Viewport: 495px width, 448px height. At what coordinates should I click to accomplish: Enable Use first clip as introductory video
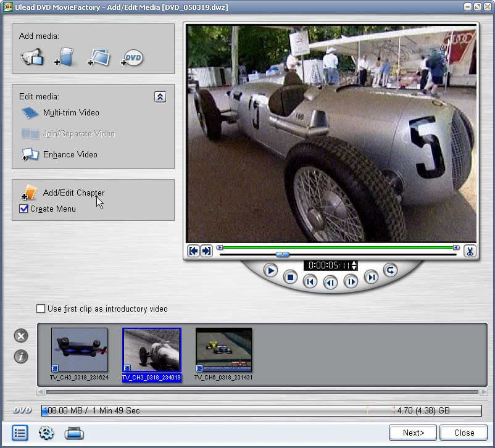click(41, 309)
